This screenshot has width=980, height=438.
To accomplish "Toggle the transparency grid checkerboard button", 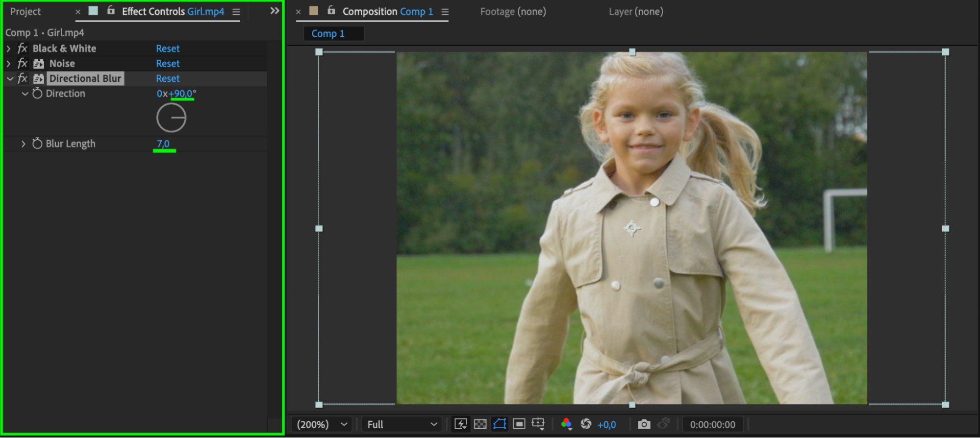I will click(x=480, y=424).
